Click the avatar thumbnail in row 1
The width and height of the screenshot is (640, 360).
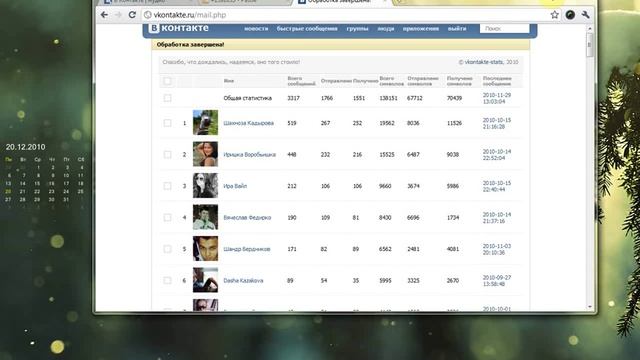205,122
